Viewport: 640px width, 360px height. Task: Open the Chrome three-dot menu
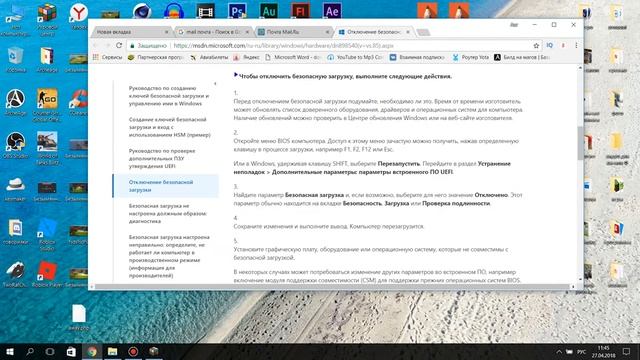pos(576,45)
